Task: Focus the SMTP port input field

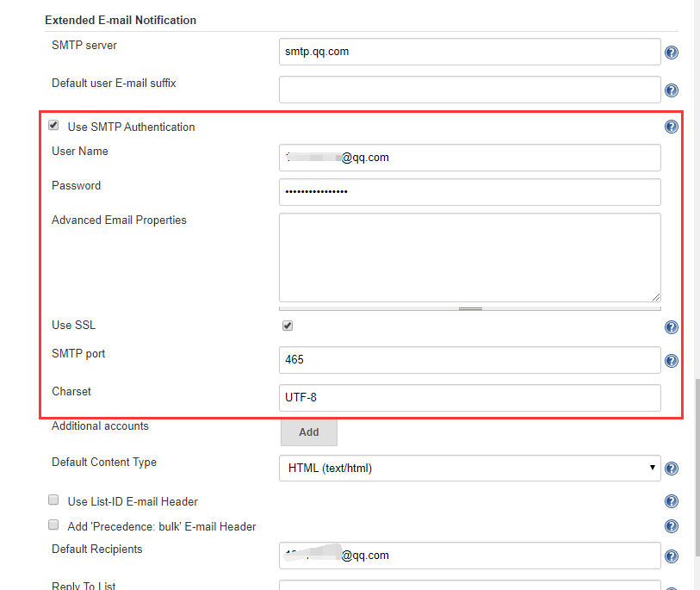Action: coord(469,360)
